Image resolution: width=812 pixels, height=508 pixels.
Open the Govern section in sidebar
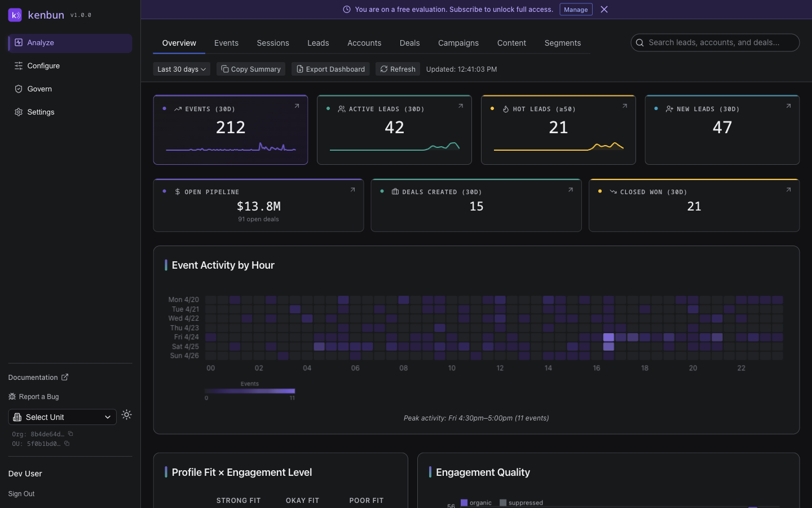(x=70, y=89)
